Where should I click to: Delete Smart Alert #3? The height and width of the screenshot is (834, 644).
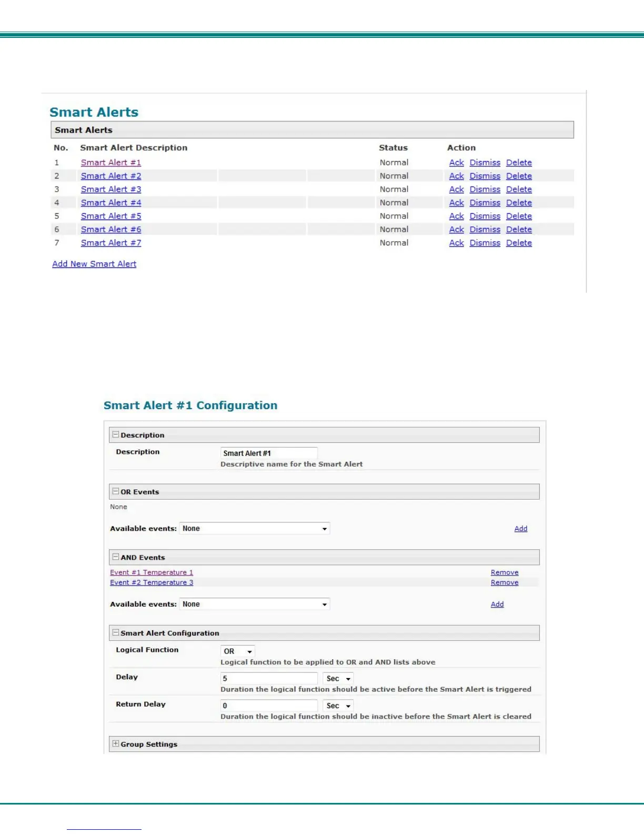519,190
